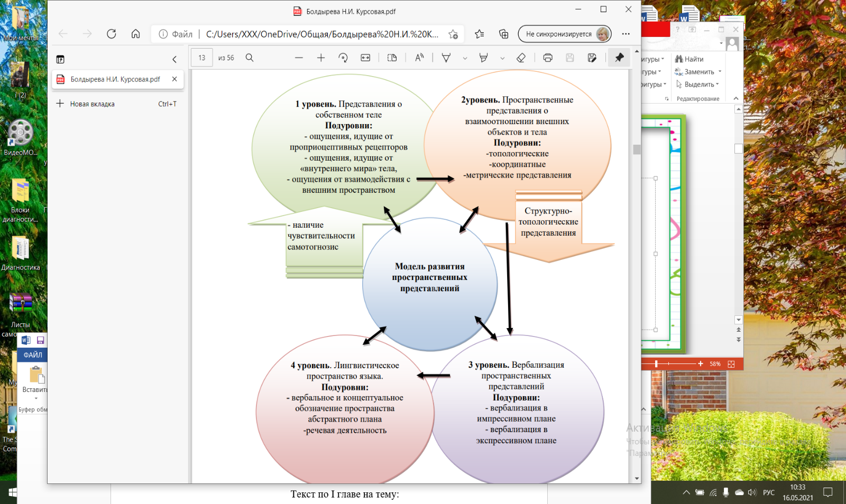Viewport: 846px width, 504px height.
Task: Click Save As icon in PDF toolbar
Action: (x=592, y=58)
